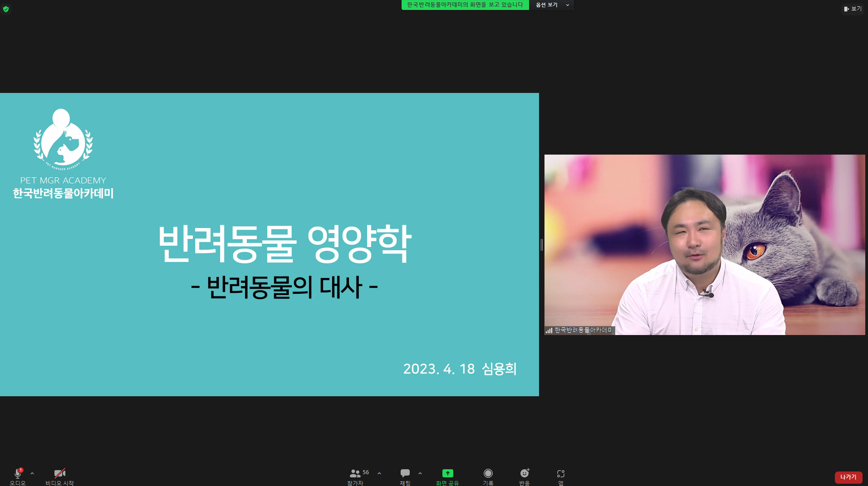The image size is (868, 486).
Task: Click the green share screen icon
Action: (x=448, y=473)
